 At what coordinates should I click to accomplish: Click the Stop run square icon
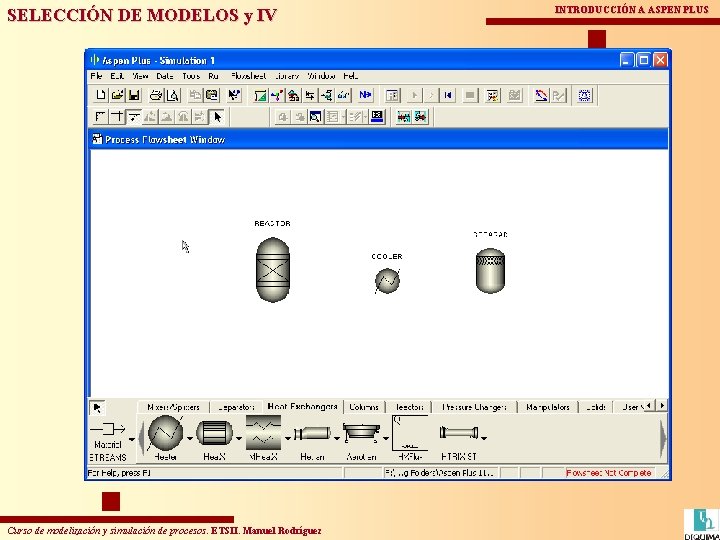(470, 95)
